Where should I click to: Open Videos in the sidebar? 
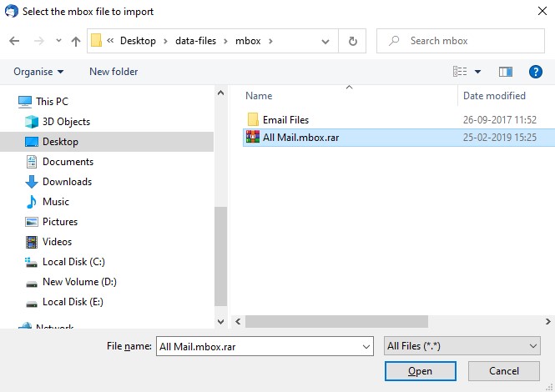point(57,242)
